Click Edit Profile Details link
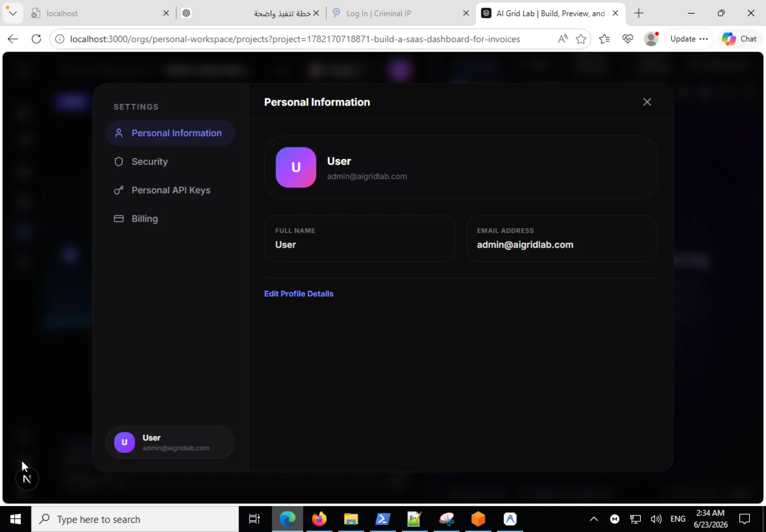 point(299,294)
